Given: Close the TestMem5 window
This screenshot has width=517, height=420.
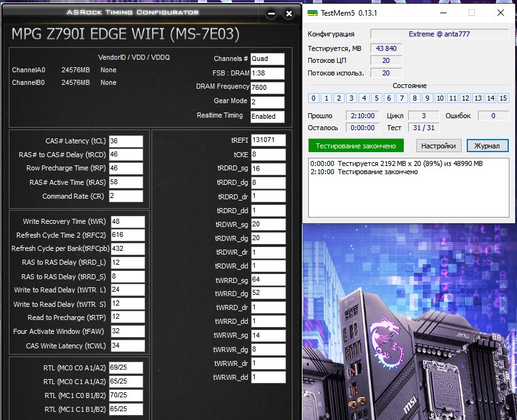Looking at the screenshot, I should [x=501, y=13].
